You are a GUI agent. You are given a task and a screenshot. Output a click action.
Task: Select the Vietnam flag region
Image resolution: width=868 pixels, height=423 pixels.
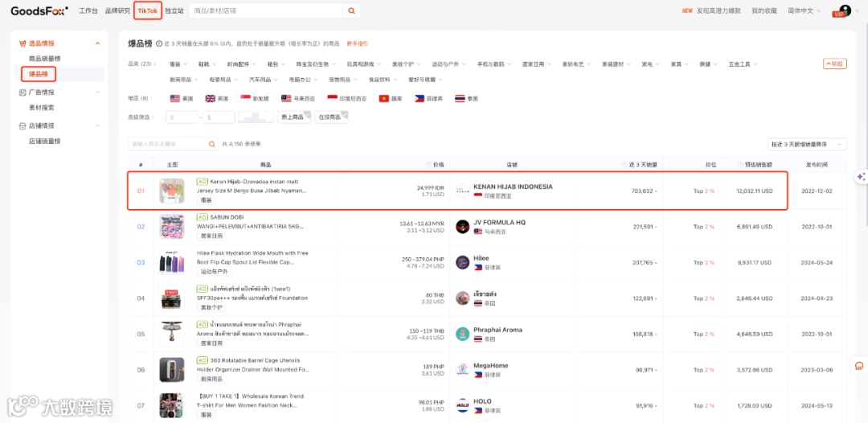click(384, 99)
